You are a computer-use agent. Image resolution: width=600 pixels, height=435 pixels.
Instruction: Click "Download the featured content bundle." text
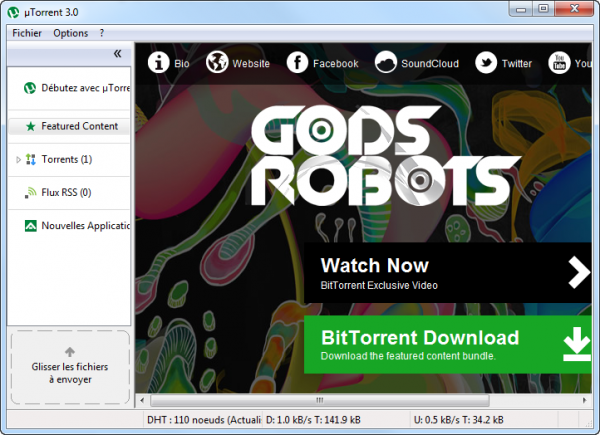408,356
